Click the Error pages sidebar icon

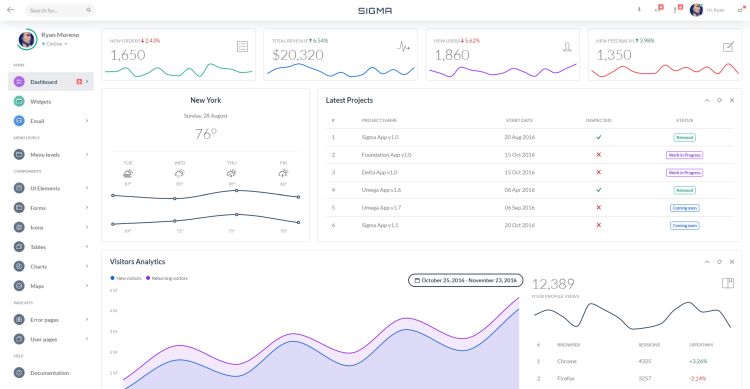click(x=19, y=320)
